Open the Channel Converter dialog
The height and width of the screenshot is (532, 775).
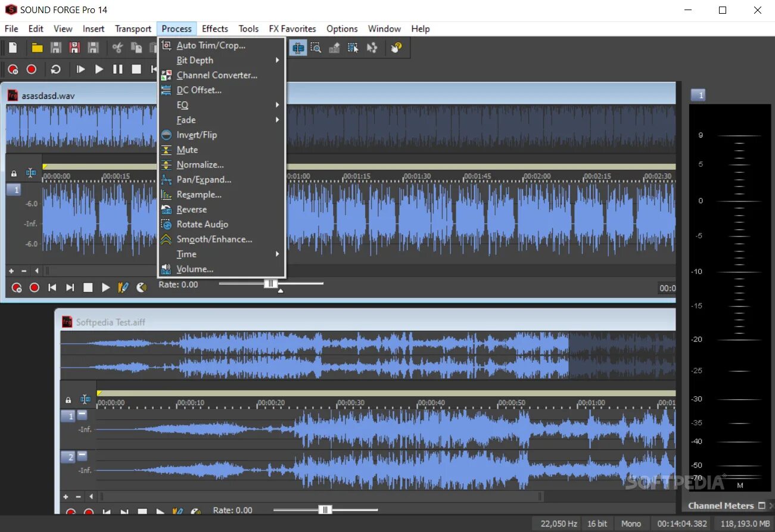point(217,75)
